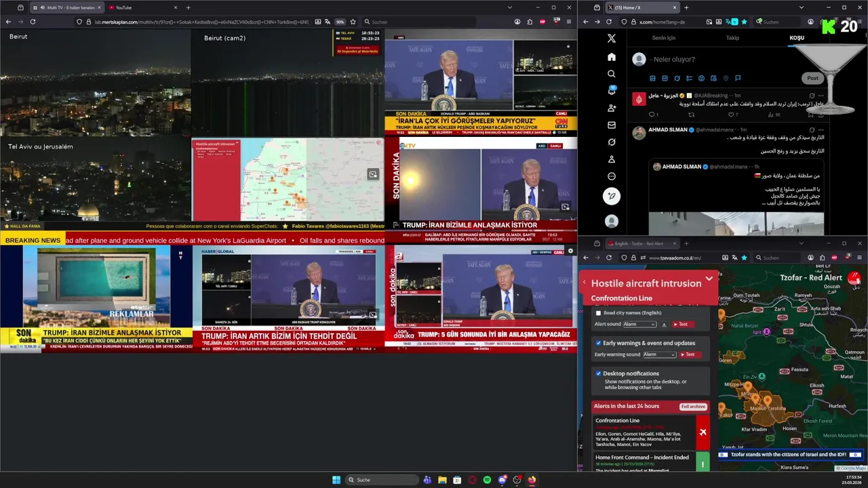This screenshot has width=868, height=488.
Task: Open Grok in the X sidebar
Action: 612,142
